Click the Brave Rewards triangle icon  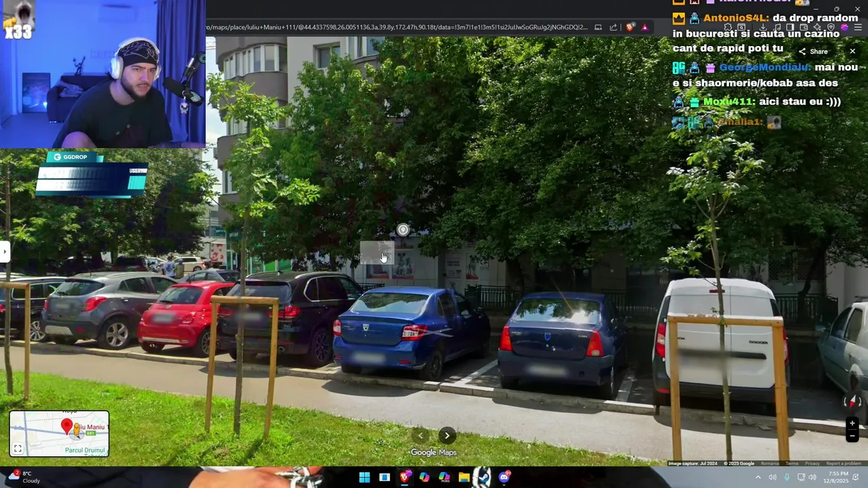[x=645, y=28]
